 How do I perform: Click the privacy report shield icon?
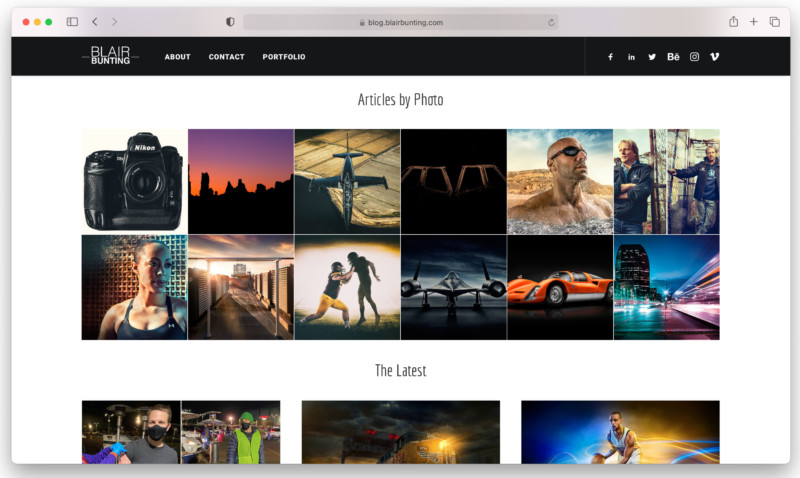230,22
